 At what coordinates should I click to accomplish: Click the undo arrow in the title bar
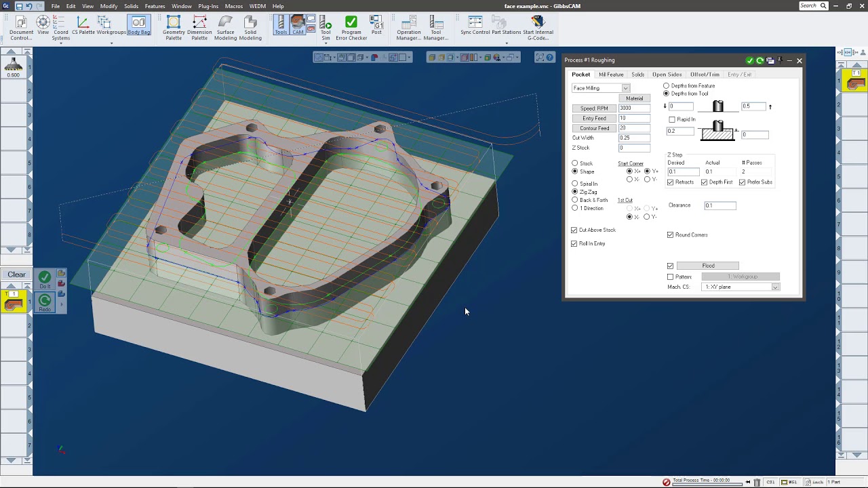[x=28, y=6]
